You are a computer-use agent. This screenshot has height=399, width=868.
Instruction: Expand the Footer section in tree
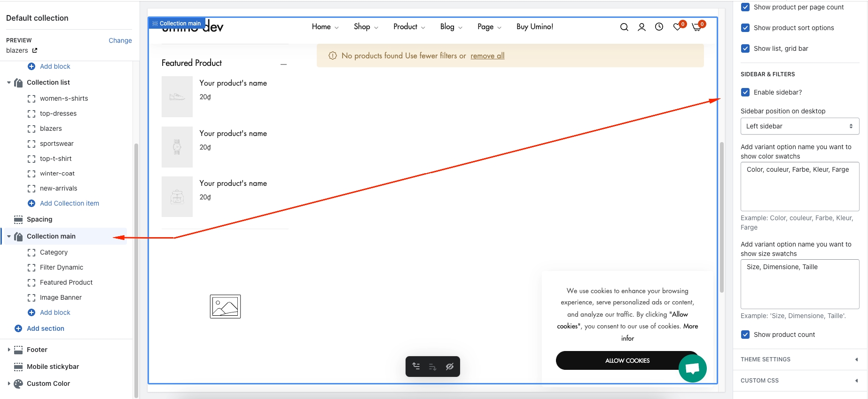coord(9,350)
